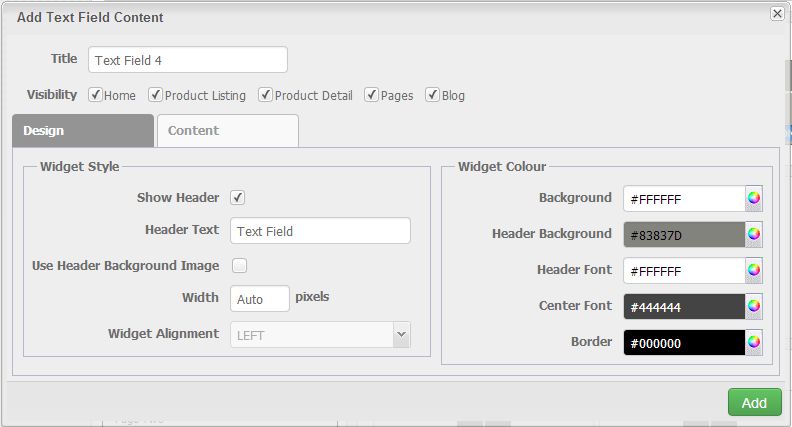Toggle Home visibility checkbox

click(x=95, y=94)
